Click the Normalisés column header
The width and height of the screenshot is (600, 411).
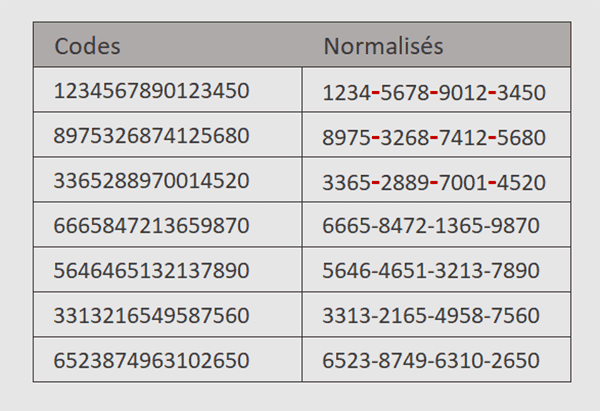(x=383, y=46)
